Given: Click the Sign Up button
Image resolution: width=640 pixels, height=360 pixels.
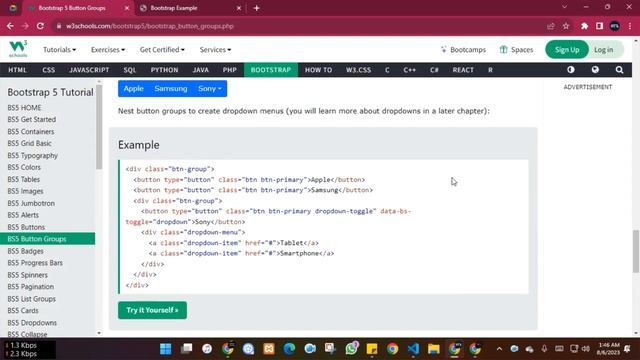Looking at the screenshot, I should [x=567, y=49].
